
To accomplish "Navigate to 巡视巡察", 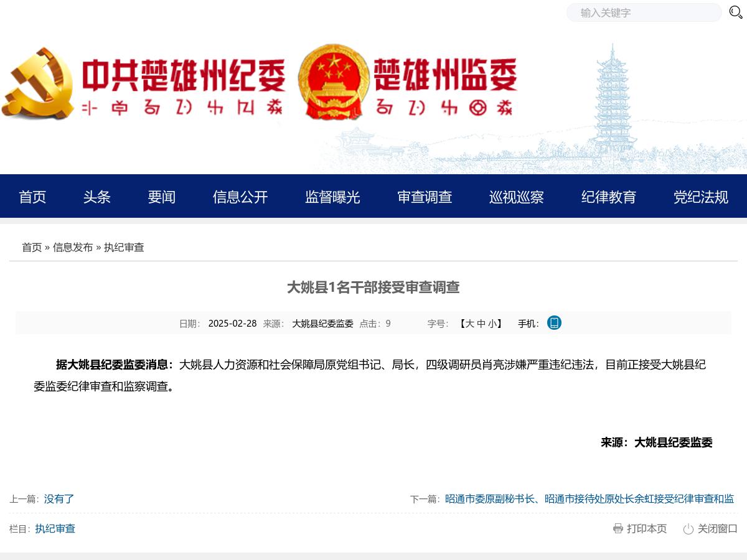I will [517, 197].
